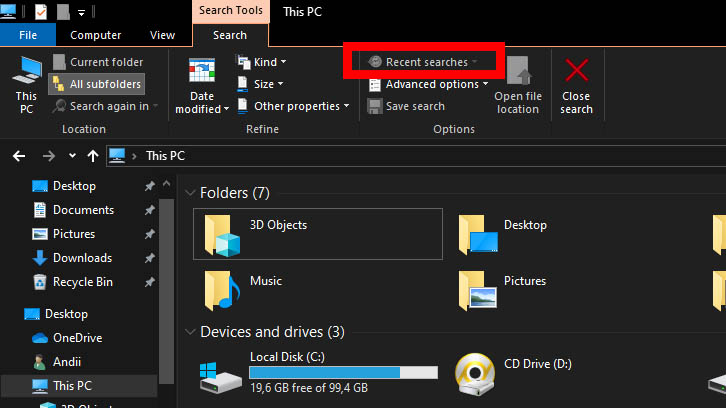The height and width of the screenshot is (408, 726).
Task: Click the Date modified calendar icon
Action: point(202,72)
